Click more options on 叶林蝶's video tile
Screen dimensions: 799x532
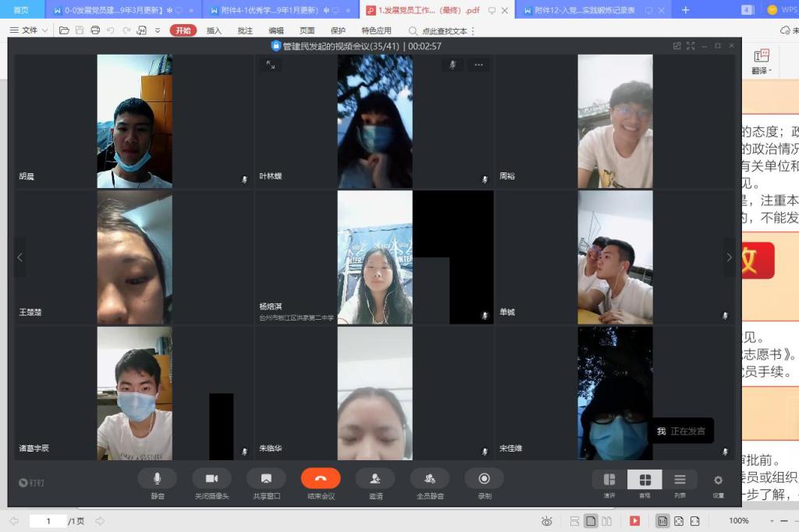pyautogui.click(x=478, y=65)
